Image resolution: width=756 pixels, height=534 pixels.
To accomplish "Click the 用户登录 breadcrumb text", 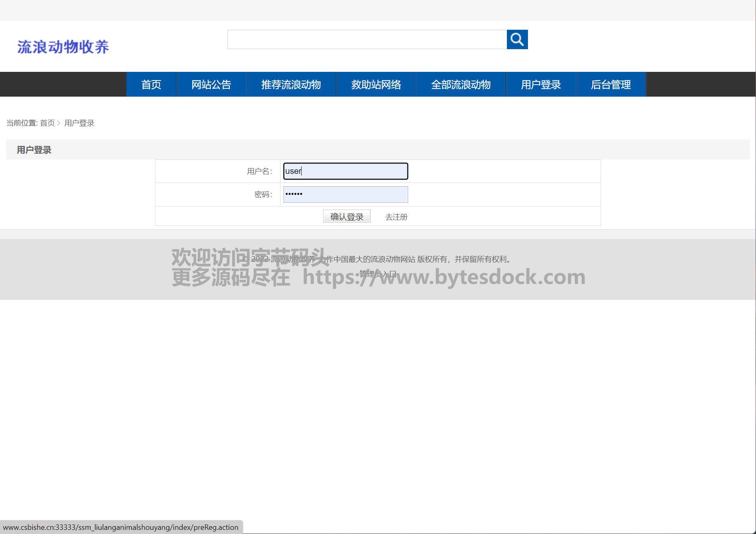I will click(x=79, y=123).
